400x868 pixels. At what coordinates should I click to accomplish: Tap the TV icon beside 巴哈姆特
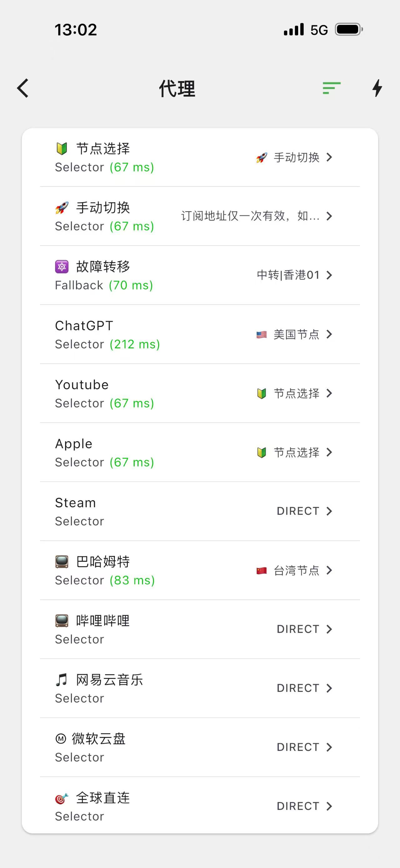point(62,562)
